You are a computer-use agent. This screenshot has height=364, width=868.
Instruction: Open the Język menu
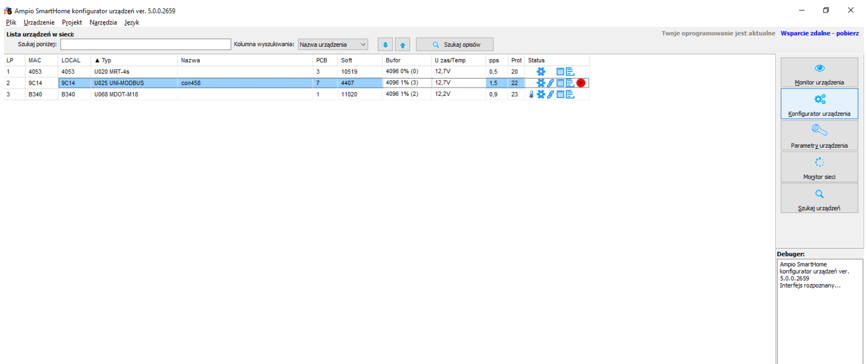click(132, 22)
